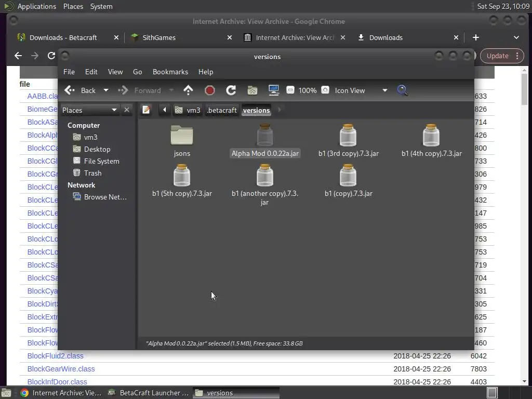The width and height of the screenshot is (532, 399).
Task: Open the BlockGearWire.class link in Chrome
Action: tap(61, 369)
